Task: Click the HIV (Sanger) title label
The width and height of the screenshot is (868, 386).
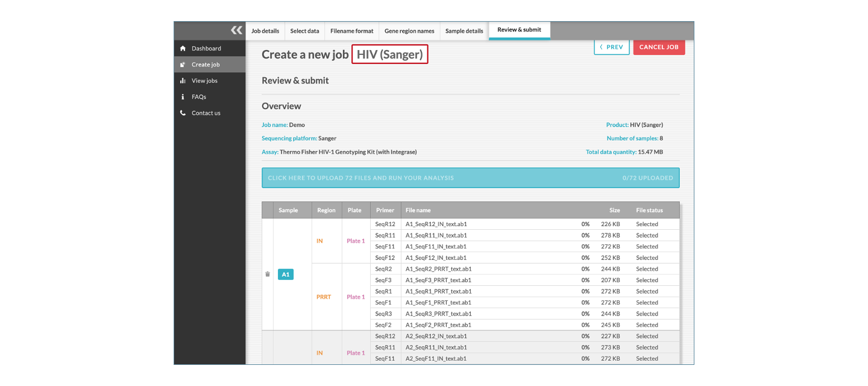Action: pos(390,54)
